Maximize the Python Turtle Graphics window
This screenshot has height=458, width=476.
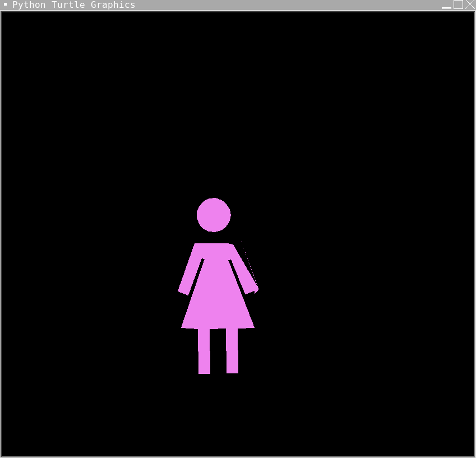pos(458,4)
